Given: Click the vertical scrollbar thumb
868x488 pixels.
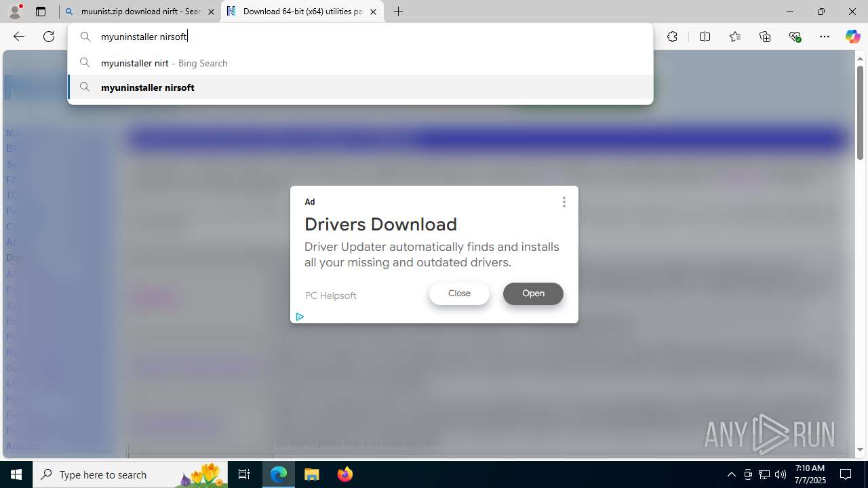Looking at the screenshot, I should coord(860,113).
